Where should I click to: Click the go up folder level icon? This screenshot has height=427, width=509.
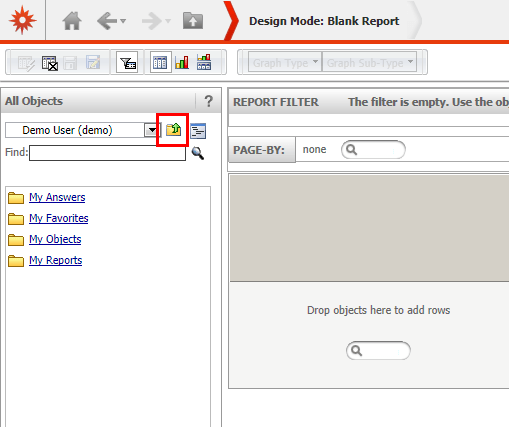[173, 129]
